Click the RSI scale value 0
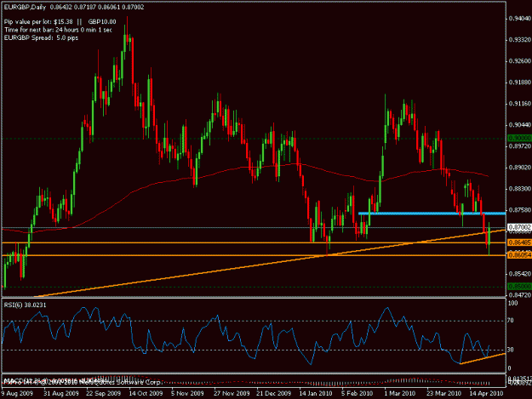Screen dimensions: 532x399 pos(509,368)
